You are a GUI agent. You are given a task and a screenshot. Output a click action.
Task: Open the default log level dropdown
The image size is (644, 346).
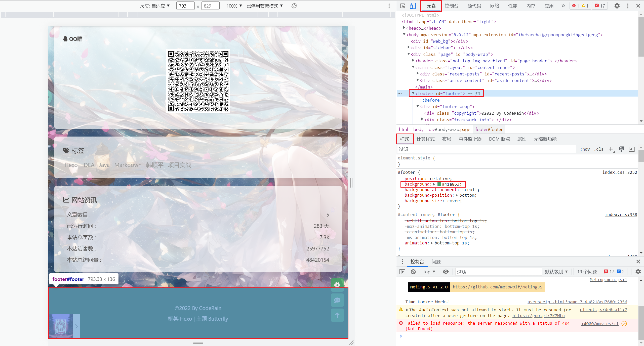pyautogui.click(x=556, y=272)
